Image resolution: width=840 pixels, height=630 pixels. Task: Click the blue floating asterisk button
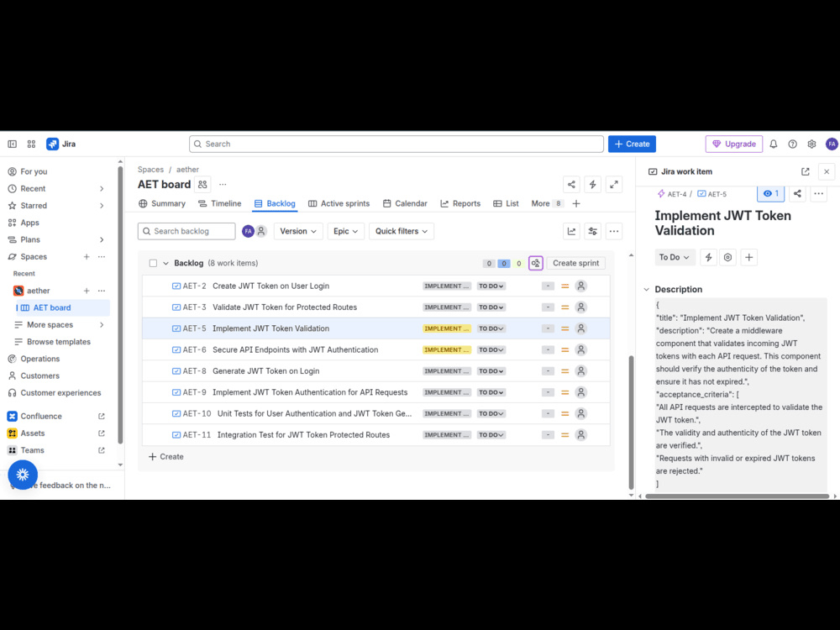click(23, 475)
